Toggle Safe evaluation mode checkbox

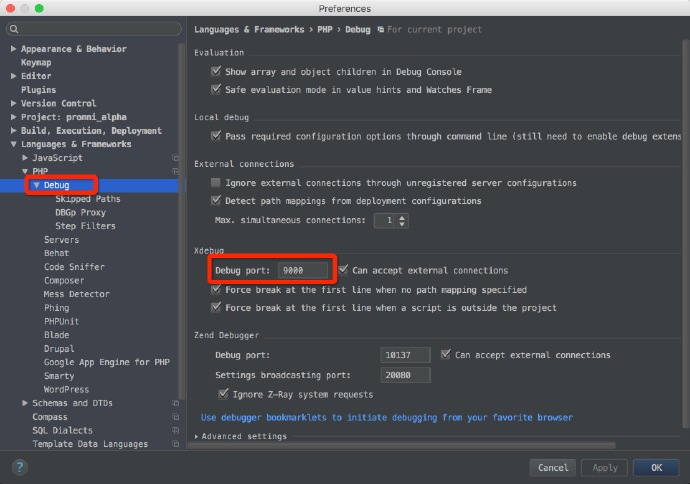216,89
